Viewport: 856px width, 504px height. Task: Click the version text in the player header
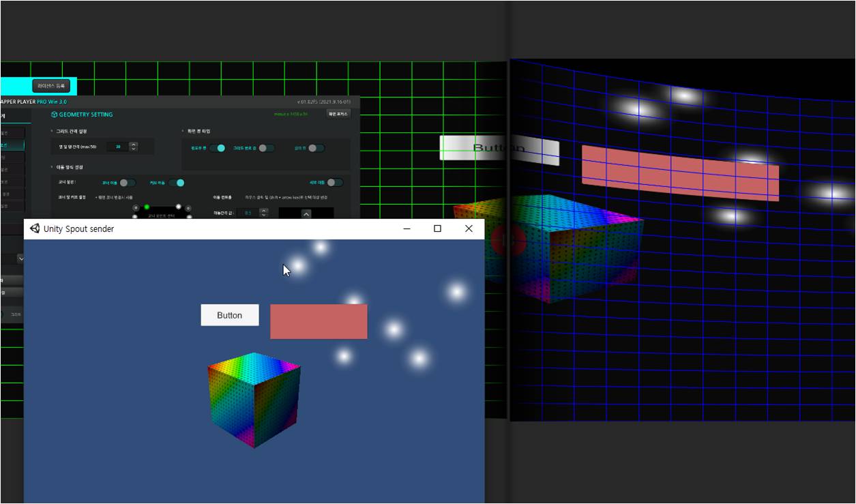[x=324, y=102]
